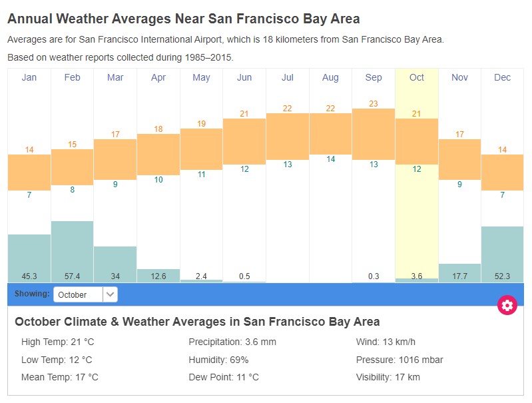Choose the Apr month column header

pos(158,78)
